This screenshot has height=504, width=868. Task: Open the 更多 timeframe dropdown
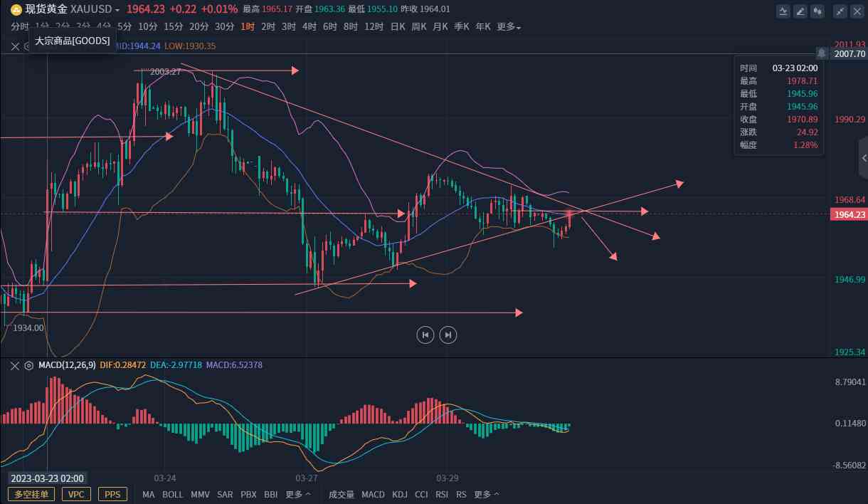[509, 27]
